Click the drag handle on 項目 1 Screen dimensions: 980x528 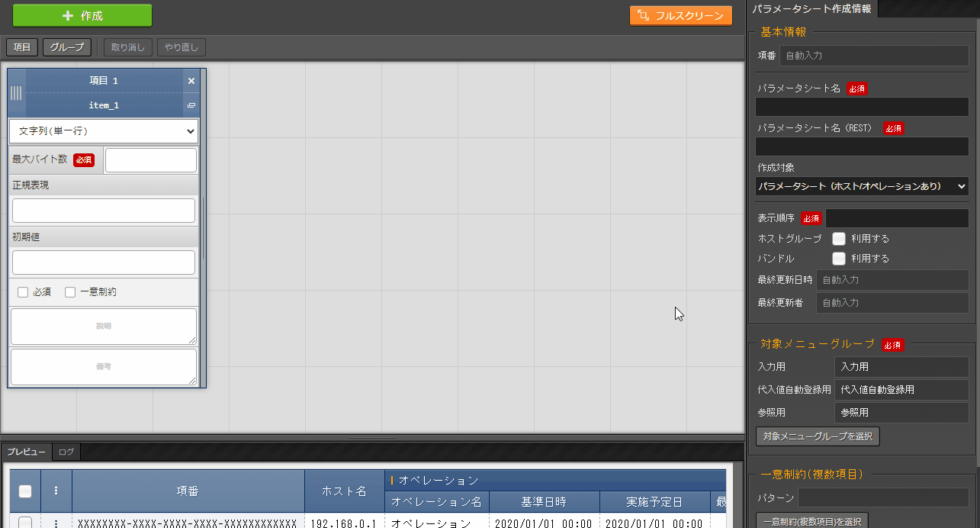(16, 93)
